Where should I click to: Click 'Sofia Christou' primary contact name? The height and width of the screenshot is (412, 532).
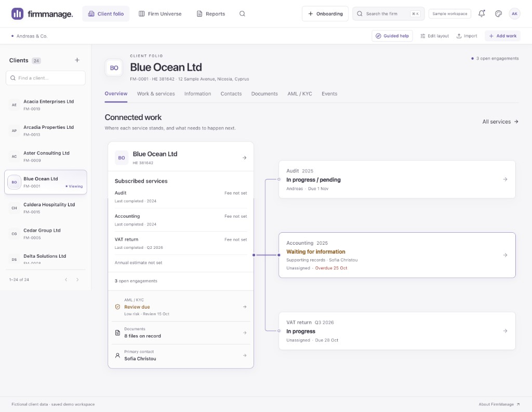140,358
